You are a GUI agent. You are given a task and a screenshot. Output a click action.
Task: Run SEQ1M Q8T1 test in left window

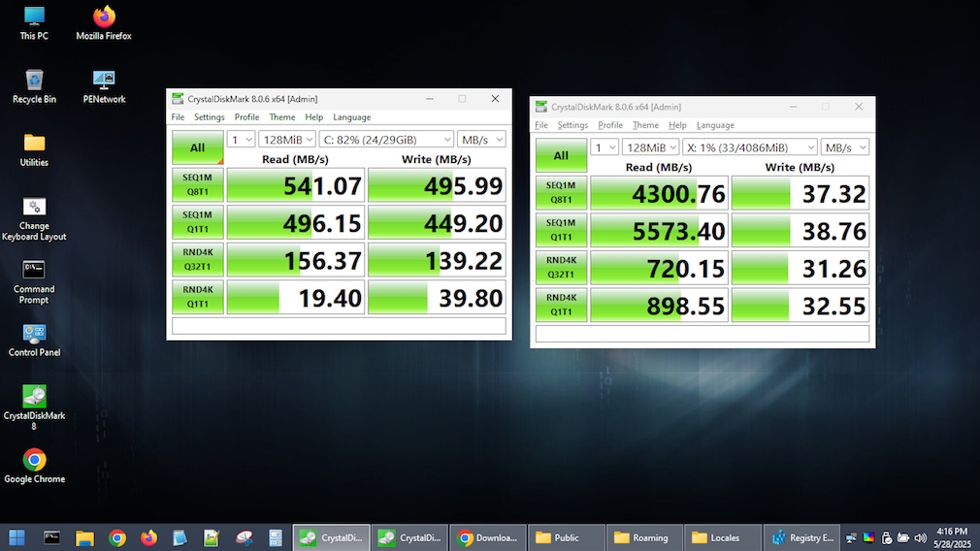(198, 185)
